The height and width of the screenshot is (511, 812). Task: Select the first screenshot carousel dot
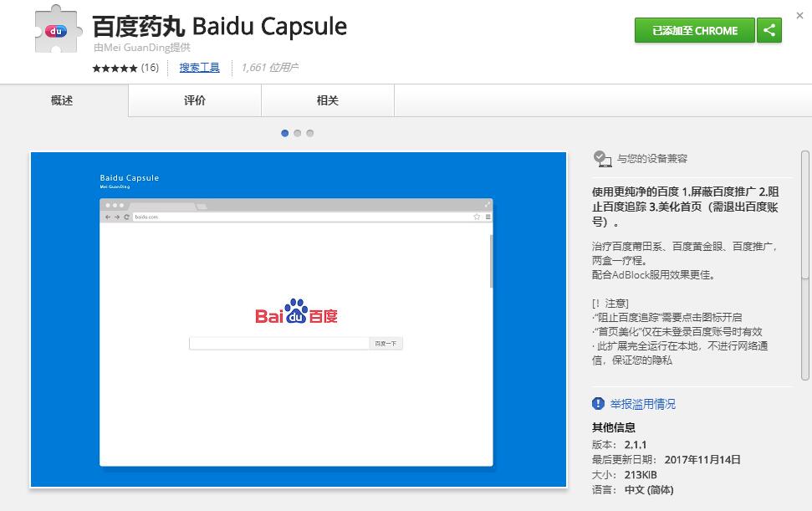(285, 133)
